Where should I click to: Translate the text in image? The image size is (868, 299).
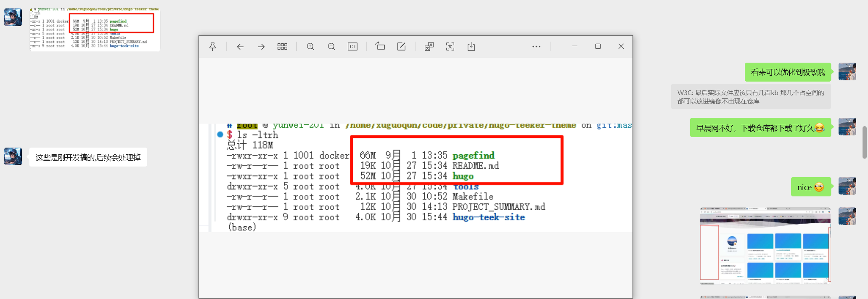pos(429,47)
